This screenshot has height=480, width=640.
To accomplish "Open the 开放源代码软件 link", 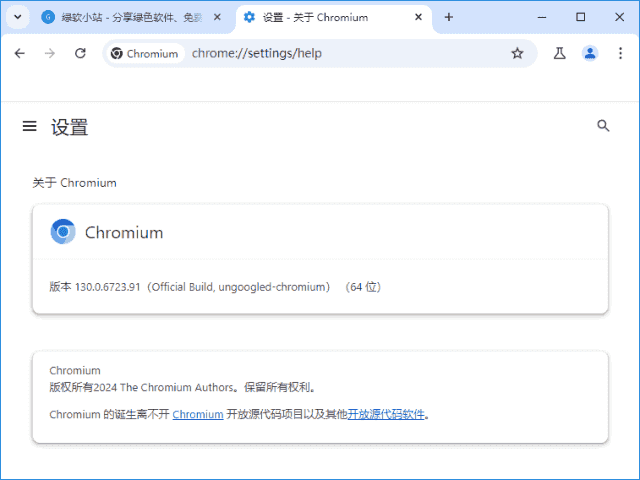I will click(x=387, y=414).
